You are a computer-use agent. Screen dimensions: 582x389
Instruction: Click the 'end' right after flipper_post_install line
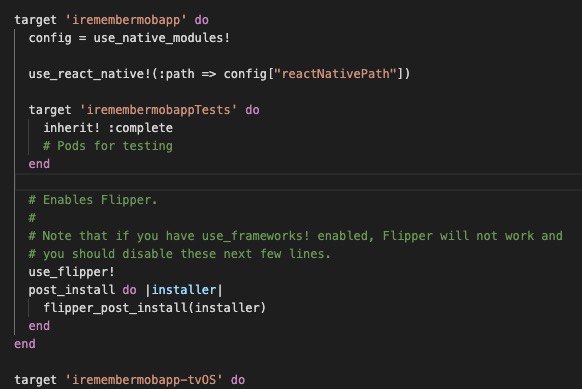point(39,326)
